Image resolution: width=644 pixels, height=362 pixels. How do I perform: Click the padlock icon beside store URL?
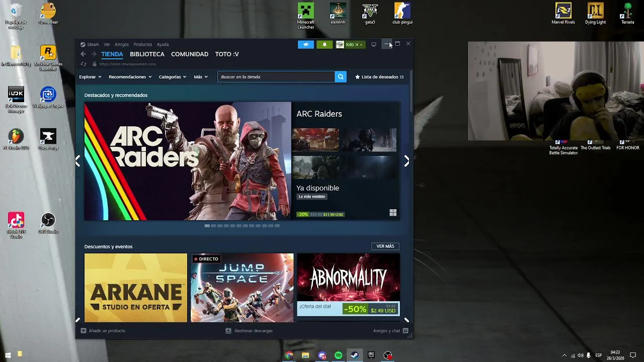point(95,64)
